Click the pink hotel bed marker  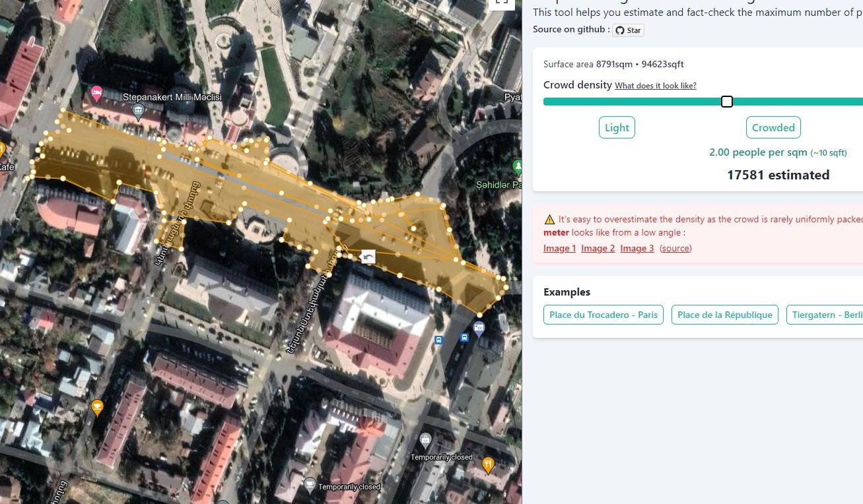point(96,92)
